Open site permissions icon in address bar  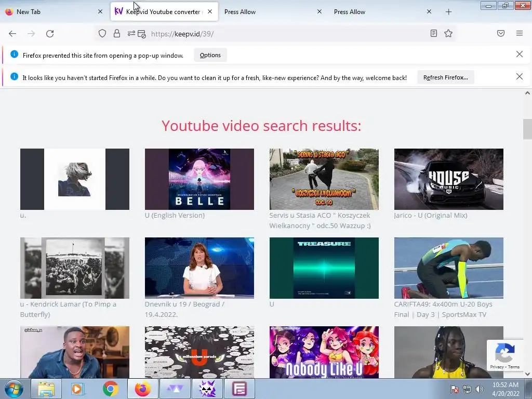131,33
